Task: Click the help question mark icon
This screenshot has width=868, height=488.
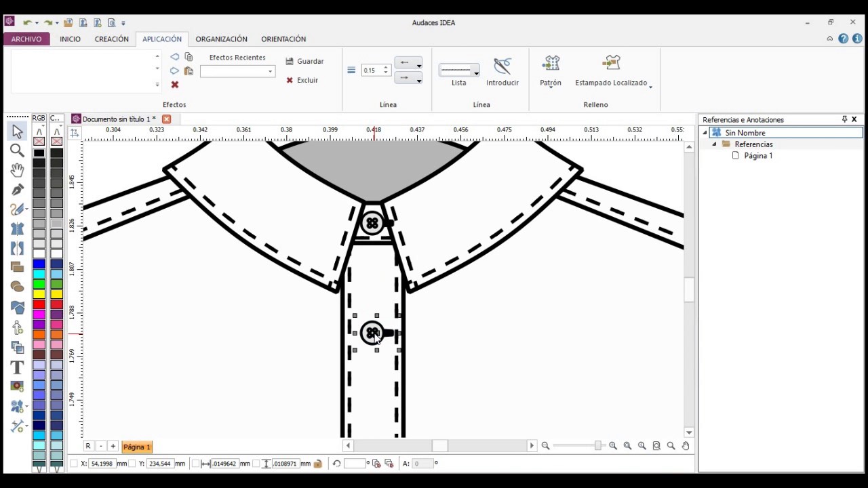Action: tap(844, 39)
